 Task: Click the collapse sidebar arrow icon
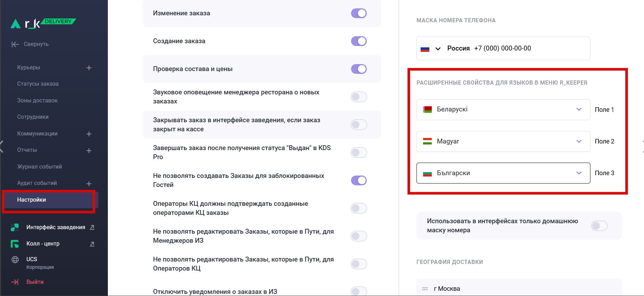coord(15,44)
